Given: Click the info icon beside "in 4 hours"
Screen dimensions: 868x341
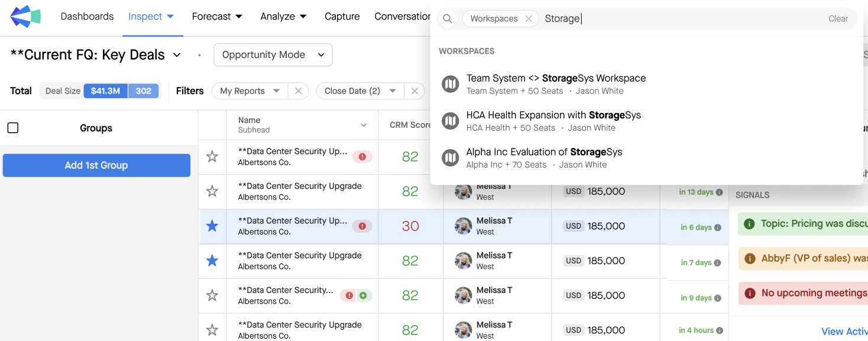Looking at the screenshot, I should point(720,330).
